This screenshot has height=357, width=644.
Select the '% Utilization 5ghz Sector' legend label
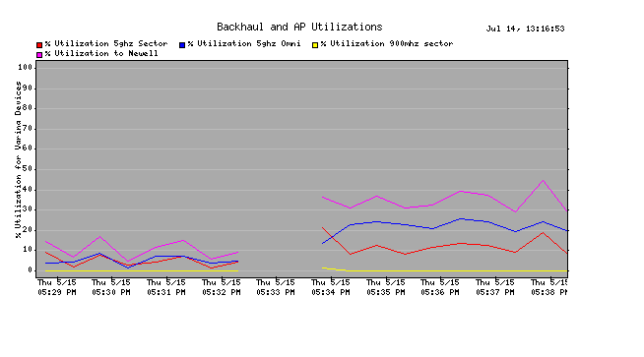pyautogui.click(x=106, y=43)
